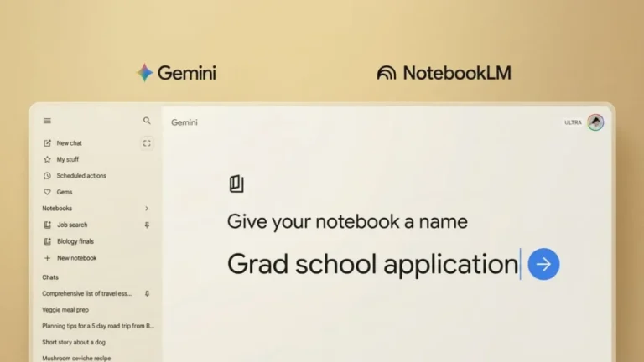Open New chat

69,143
